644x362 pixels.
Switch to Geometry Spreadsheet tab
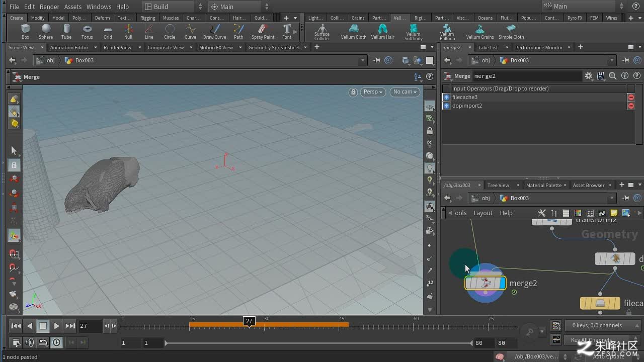[274, 47]
